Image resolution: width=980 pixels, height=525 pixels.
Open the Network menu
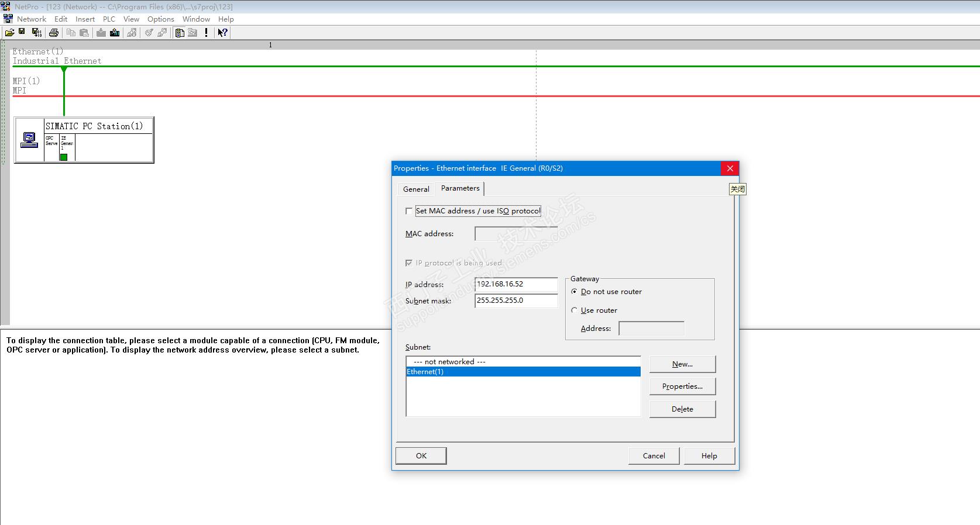pos(32,19)
